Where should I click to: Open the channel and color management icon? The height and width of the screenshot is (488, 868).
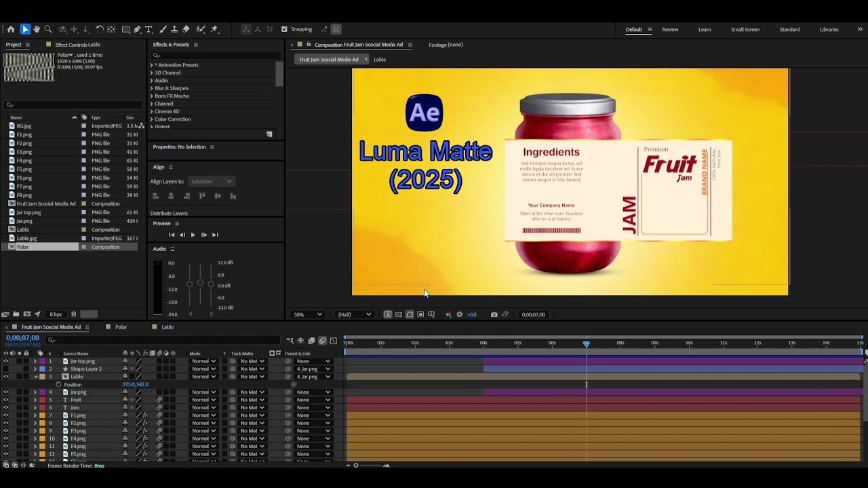click(448, 314)
